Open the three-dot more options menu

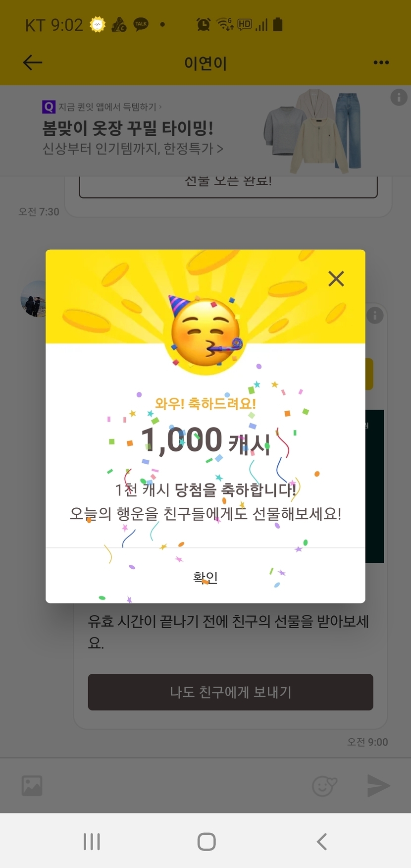(381, 62)
